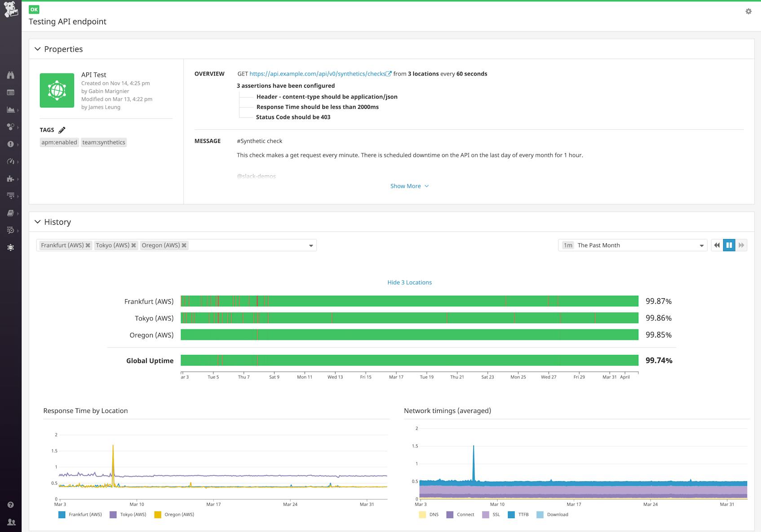Select the Integrations puzzle-piece icon
The height and width of the screenshot is (532, 761).
coord(11,179)
